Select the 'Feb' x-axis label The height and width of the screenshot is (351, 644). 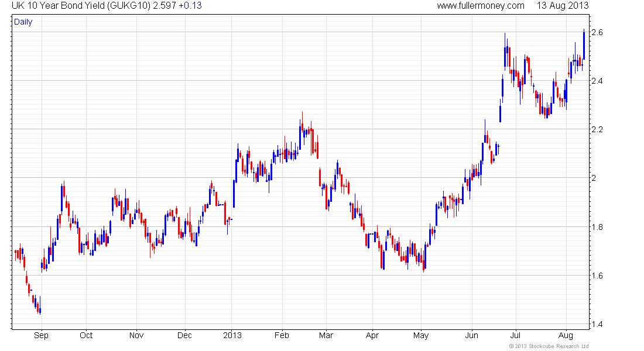pos(282,335)
